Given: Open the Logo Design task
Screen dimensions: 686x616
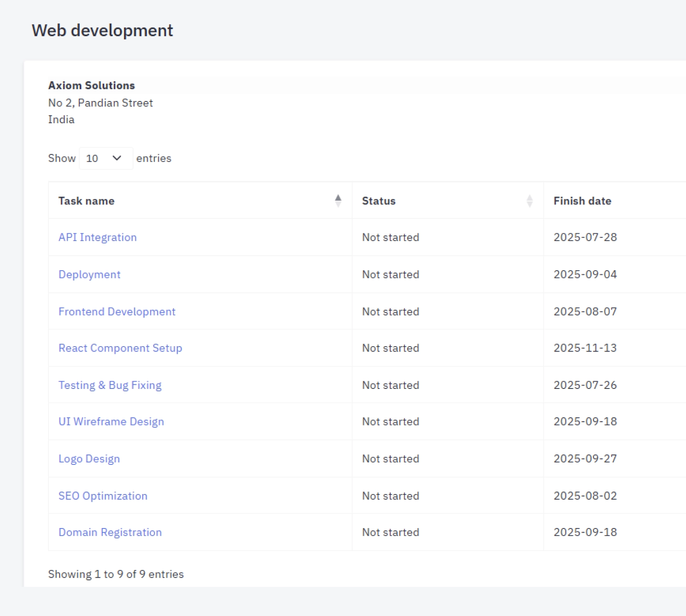Looking at the screenshot, I should click(x=89, y=459).
